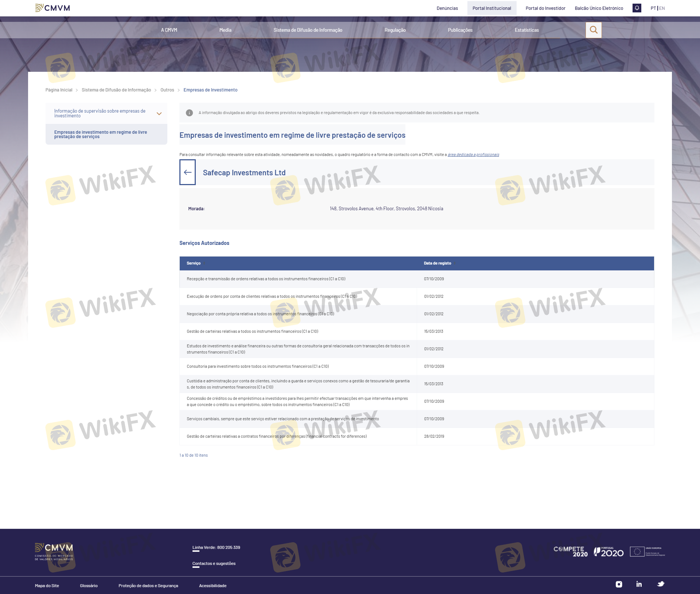
Task: Expand the supervisão information sidebar chevron
Action: point(159,114)
